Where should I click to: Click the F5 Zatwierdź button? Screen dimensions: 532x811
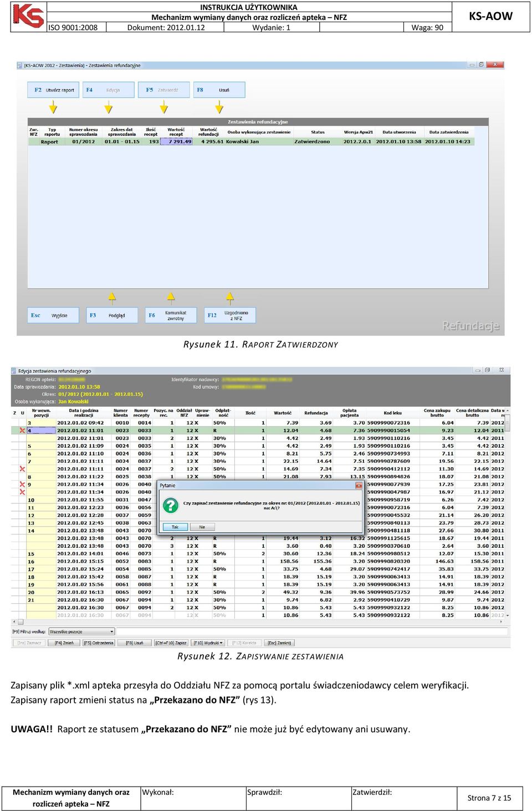coord(163,90)
